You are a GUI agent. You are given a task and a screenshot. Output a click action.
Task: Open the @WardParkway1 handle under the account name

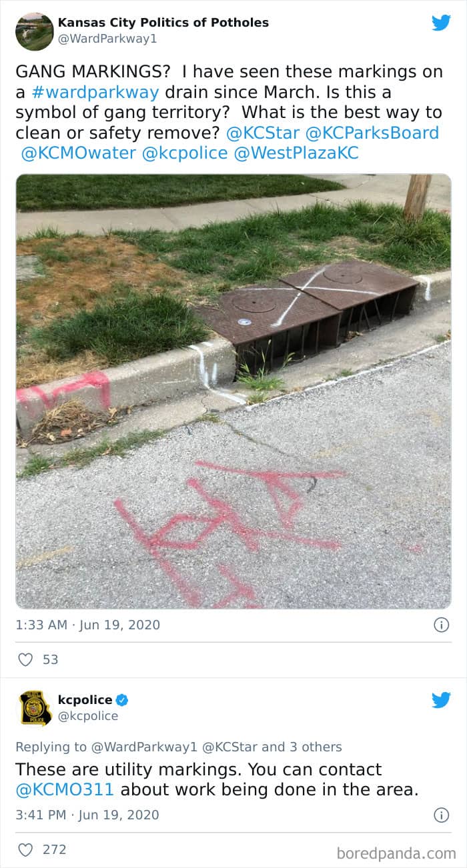tap(107, 39)
